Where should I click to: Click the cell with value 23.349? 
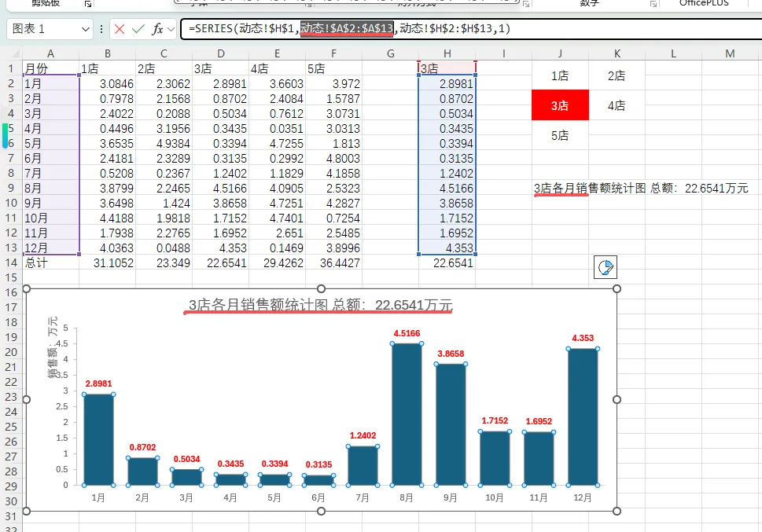[164, 262]
